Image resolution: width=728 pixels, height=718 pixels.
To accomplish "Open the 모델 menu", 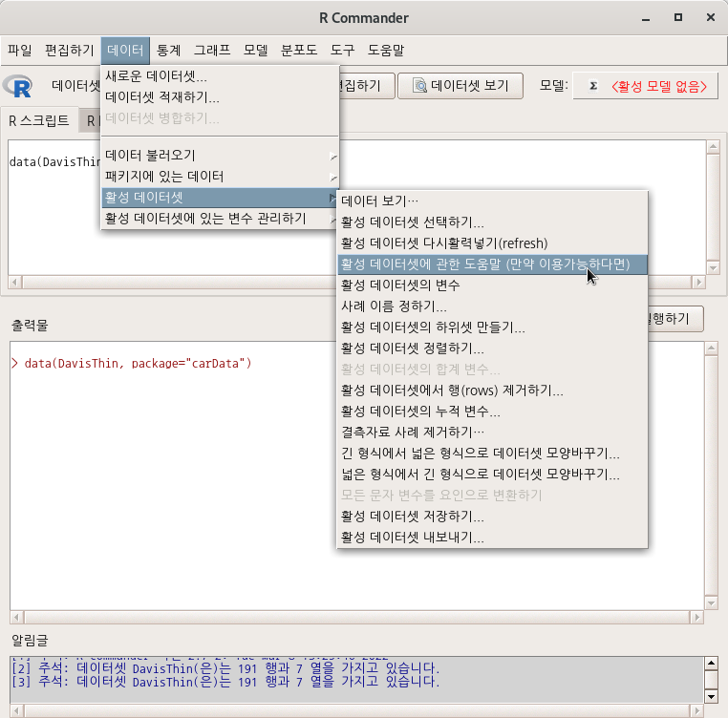I will click(x=255, y=50).
